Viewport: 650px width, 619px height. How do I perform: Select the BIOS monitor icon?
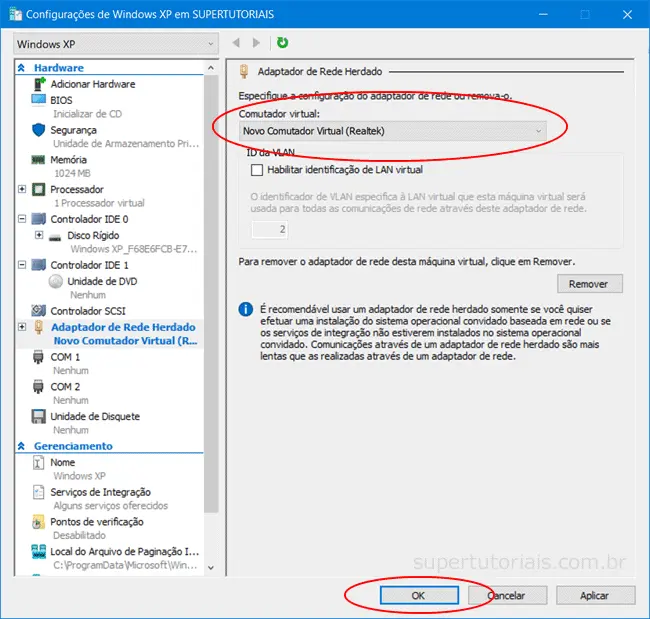tap(39, 100)
